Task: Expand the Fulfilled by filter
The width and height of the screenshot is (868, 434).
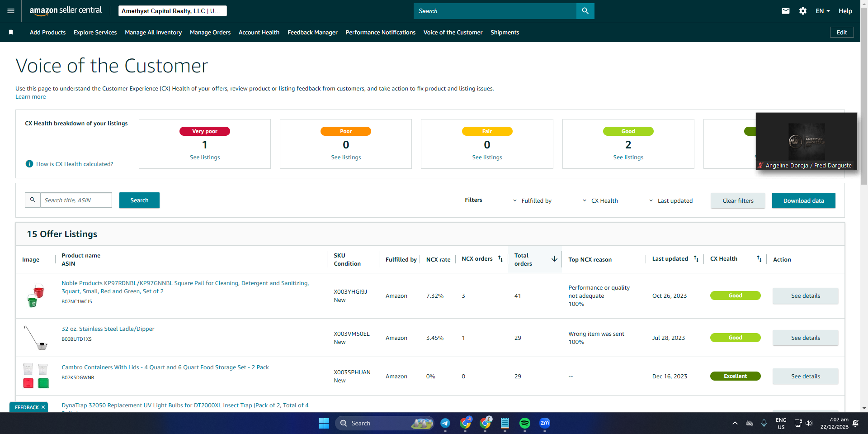Action: [x=532, y=200]
